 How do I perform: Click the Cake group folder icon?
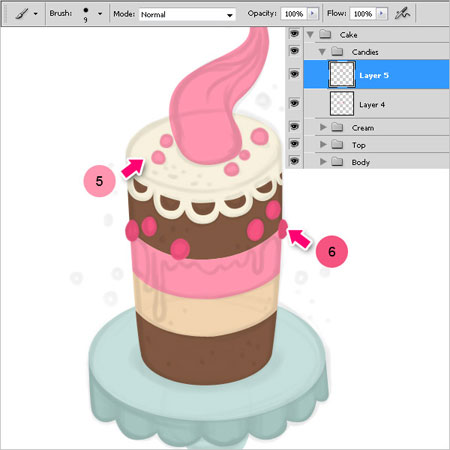click(x=325, y=34)
